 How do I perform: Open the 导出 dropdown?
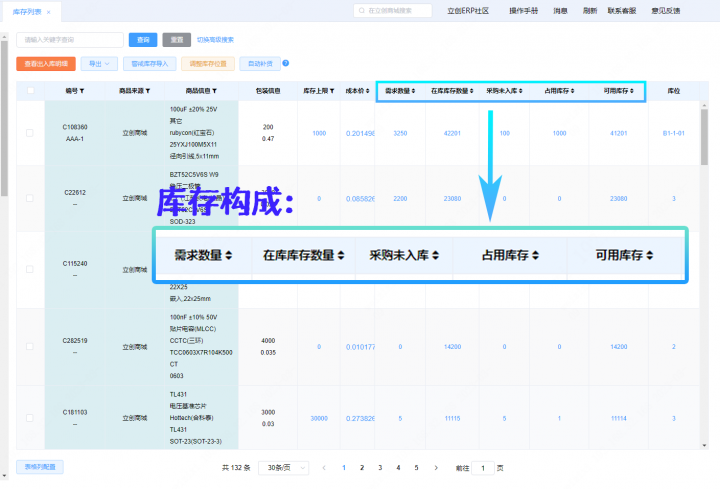pyautogui.click(x=99, y=63)
